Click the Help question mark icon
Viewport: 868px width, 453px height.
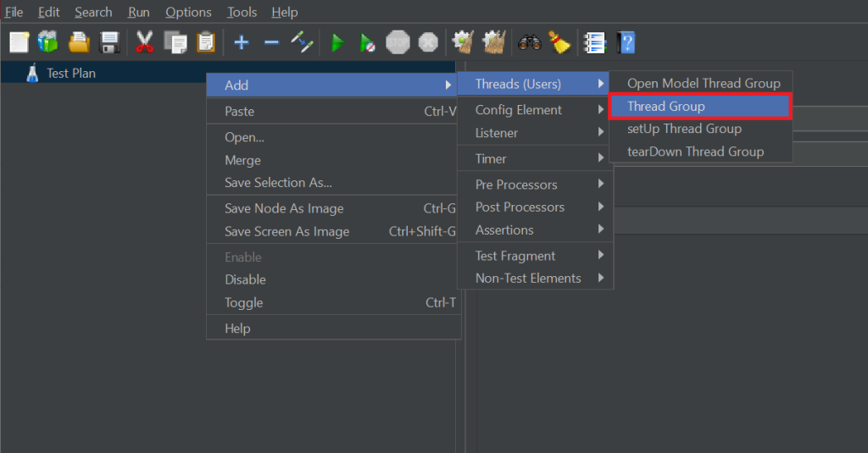[626, 42]
